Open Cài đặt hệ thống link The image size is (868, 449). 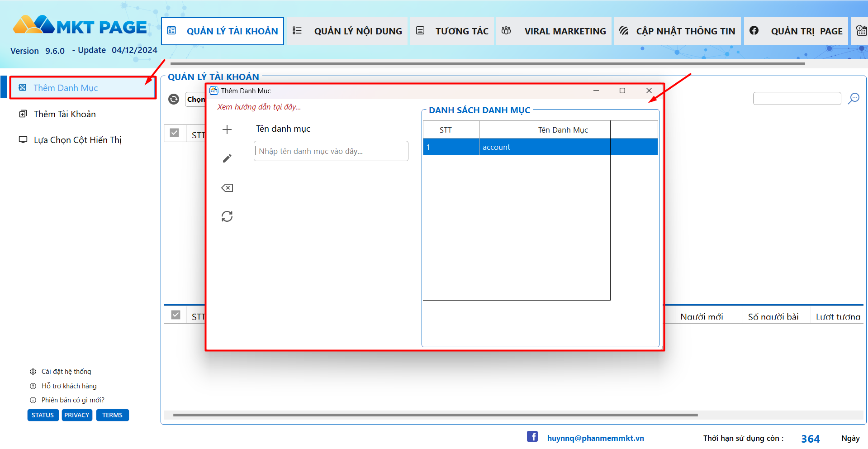pyautogui.click(x=66, y=372)
